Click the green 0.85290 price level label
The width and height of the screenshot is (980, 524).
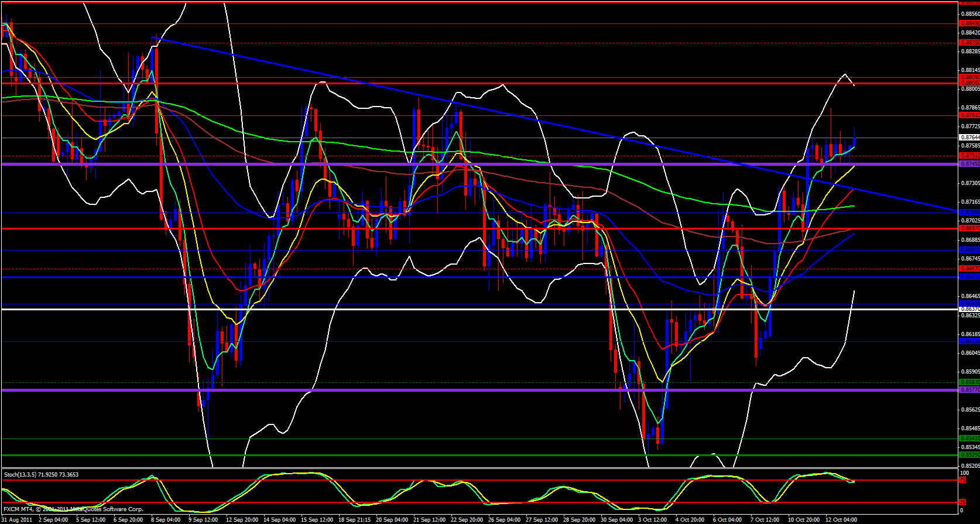pyautogui.click(x=969, y=455)
